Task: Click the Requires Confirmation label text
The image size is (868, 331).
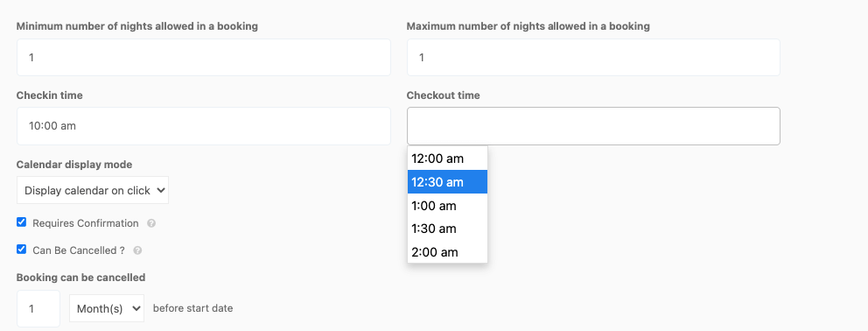Action: (x=86, y=223)
